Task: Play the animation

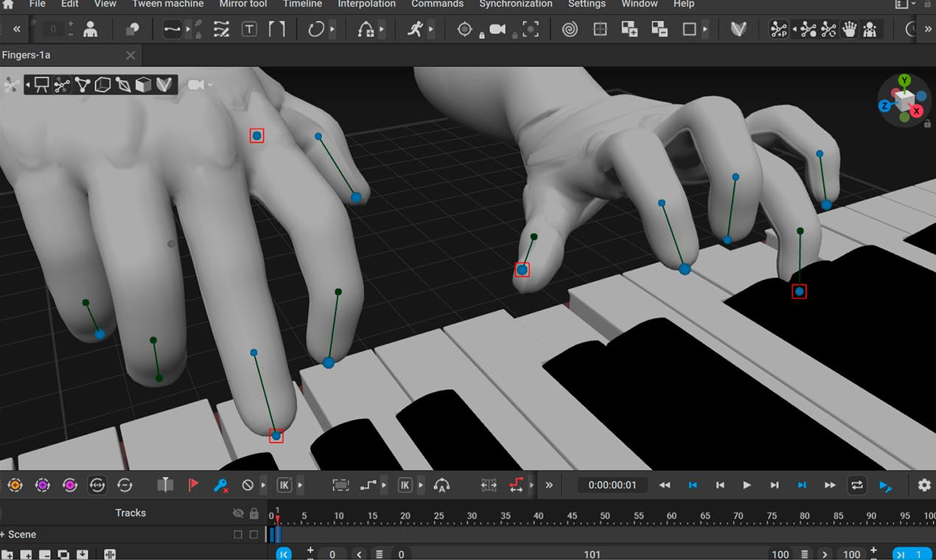Action: coord(747,485)
